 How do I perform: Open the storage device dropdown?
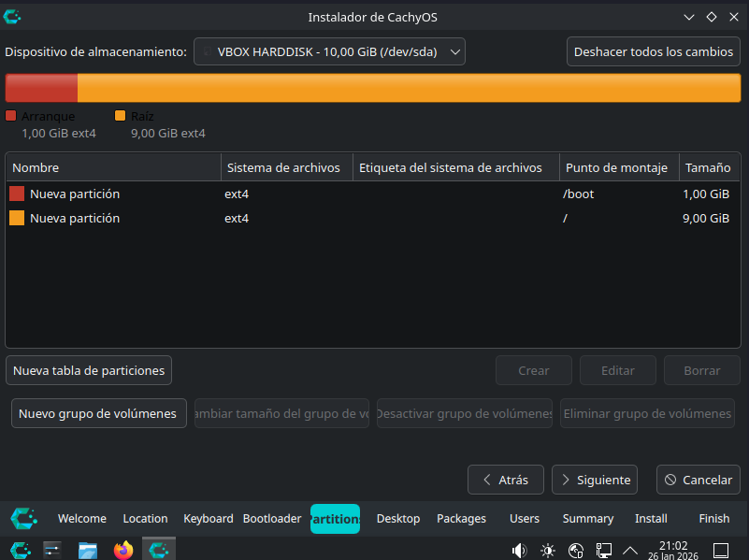tap(329, 51)
